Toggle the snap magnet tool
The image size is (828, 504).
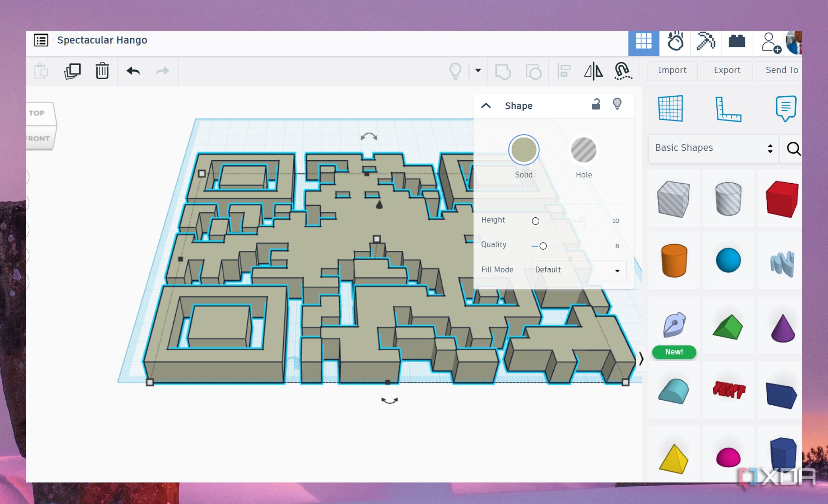coord(623,71)
